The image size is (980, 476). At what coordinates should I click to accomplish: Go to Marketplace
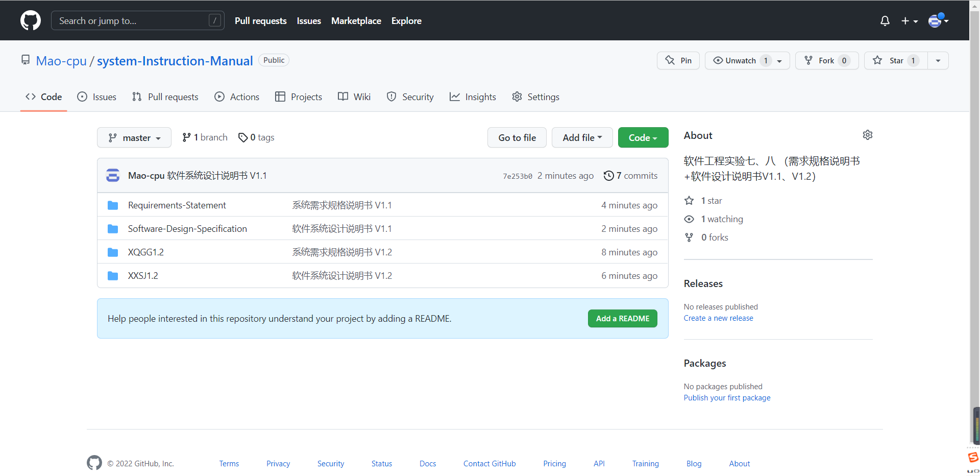tap(356, 21)
